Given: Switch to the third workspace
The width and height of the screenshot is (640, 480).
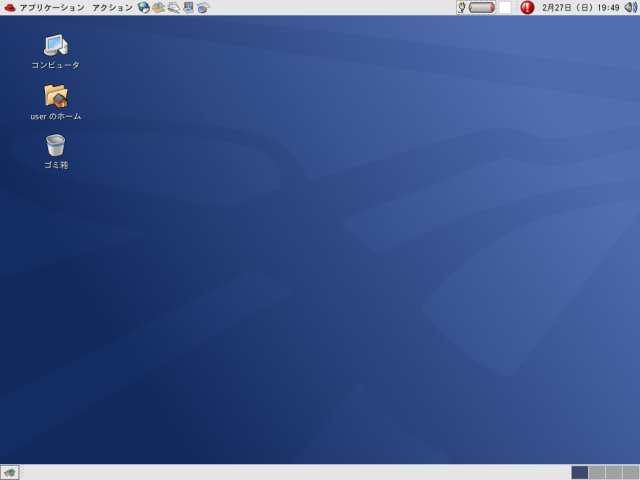Looking at the screenshot, I should (613, 473).
